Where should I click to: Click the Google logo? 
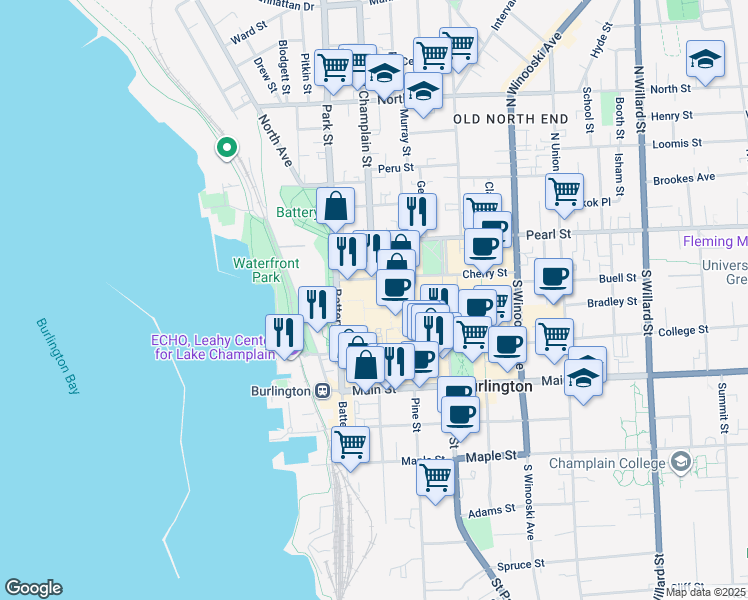click(33, 588)
